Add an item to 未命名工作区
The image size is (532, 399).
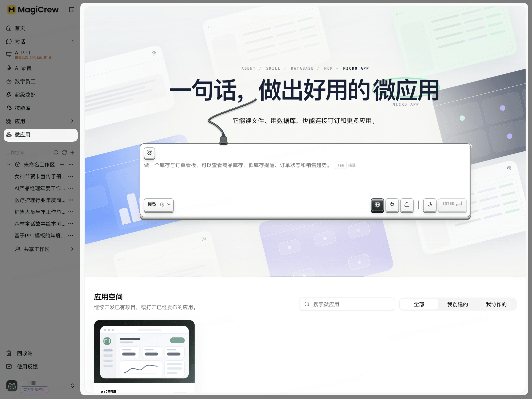62,165
